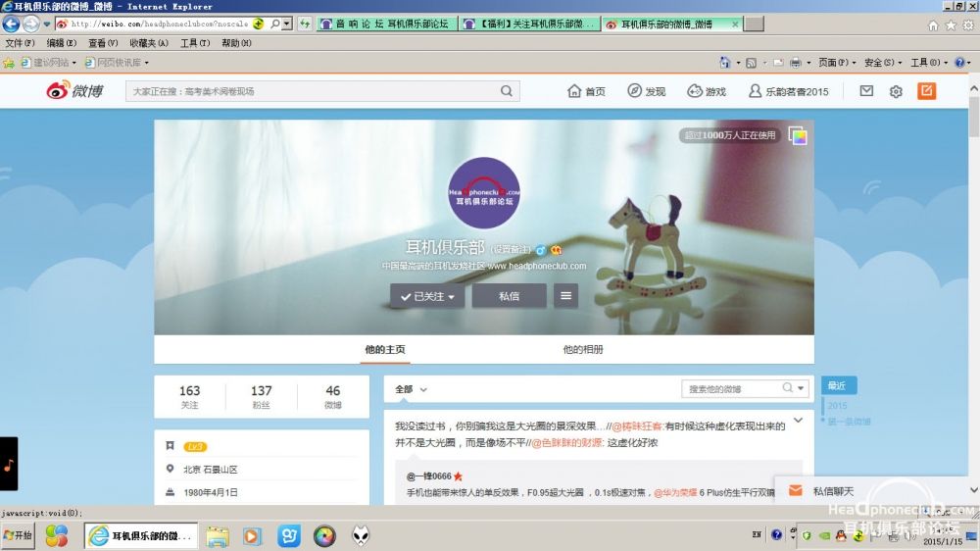The width and height of the screenshot is (980, 551).
Task: Click the command bar RSS feeds icon
Action: coord(752,63)
